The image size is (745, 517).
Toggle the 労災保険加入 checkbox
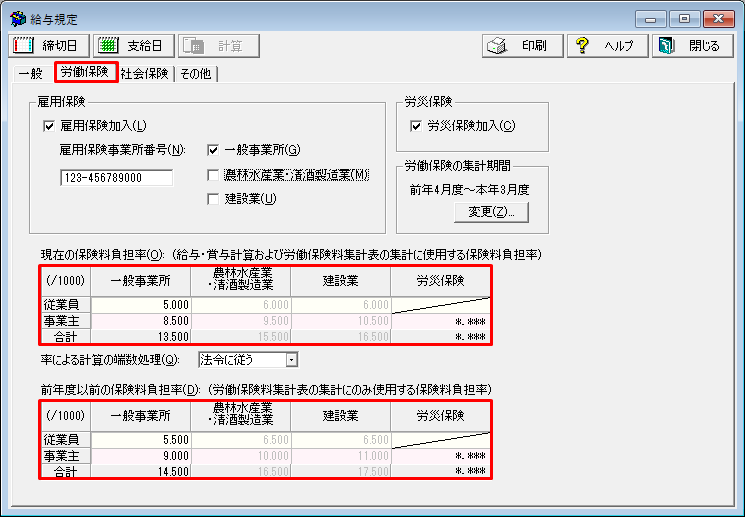[x=417, y=126]
